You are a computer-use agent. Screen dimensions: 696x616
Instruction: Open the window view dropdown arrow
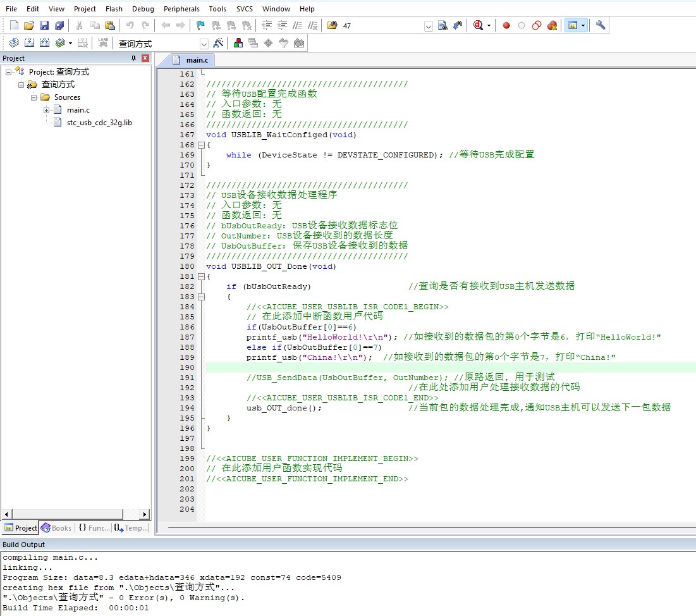click(x=583, y=25)
